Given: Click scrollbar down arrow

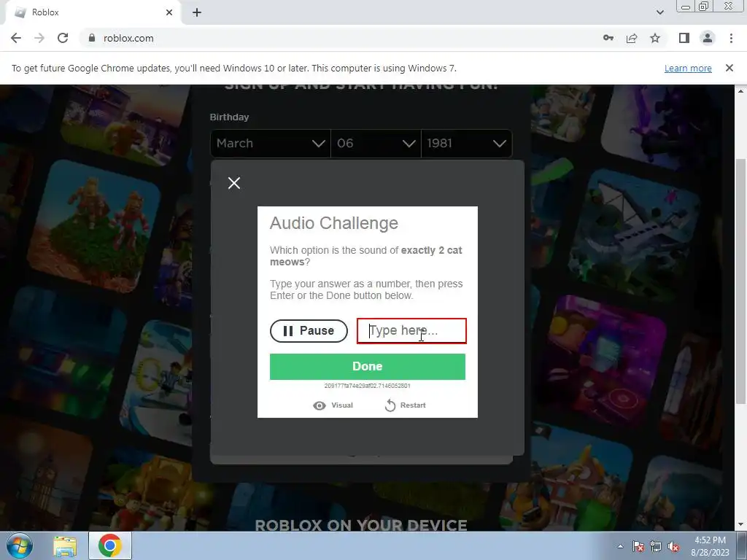Looking at the screenshot, I should [x=741, y=525].
